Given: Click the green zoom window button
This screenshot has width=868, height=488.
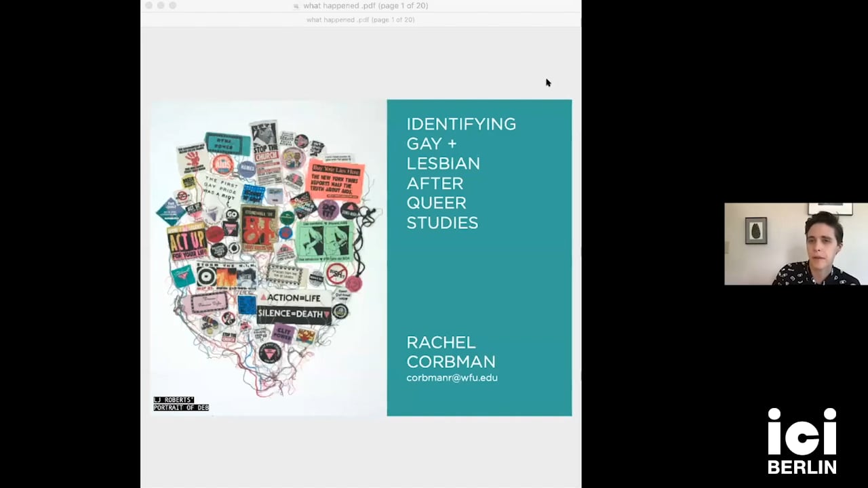Looking at the screenshot, I should click(x=173, y=5).
